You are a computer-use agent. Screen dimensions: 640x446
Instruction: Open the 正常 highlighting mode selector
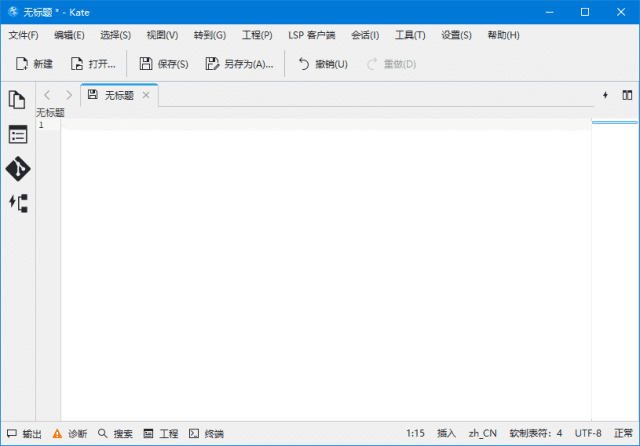tap(623, 434)
